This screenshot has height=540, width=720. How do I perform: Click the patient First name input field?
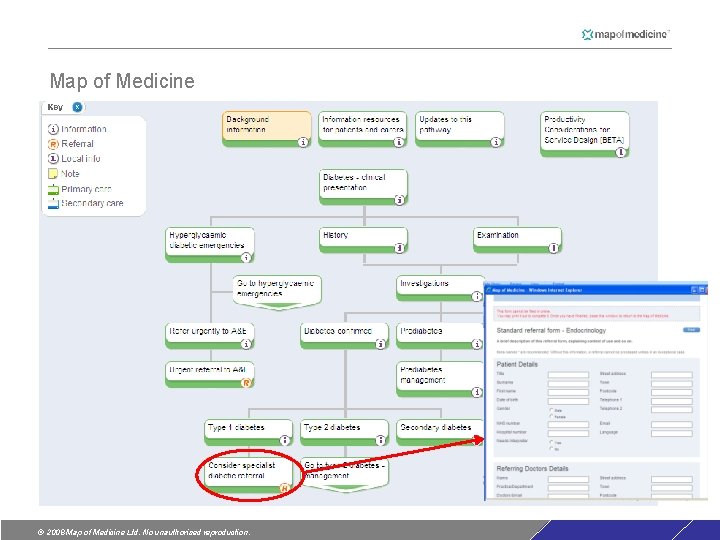(568, 392)
